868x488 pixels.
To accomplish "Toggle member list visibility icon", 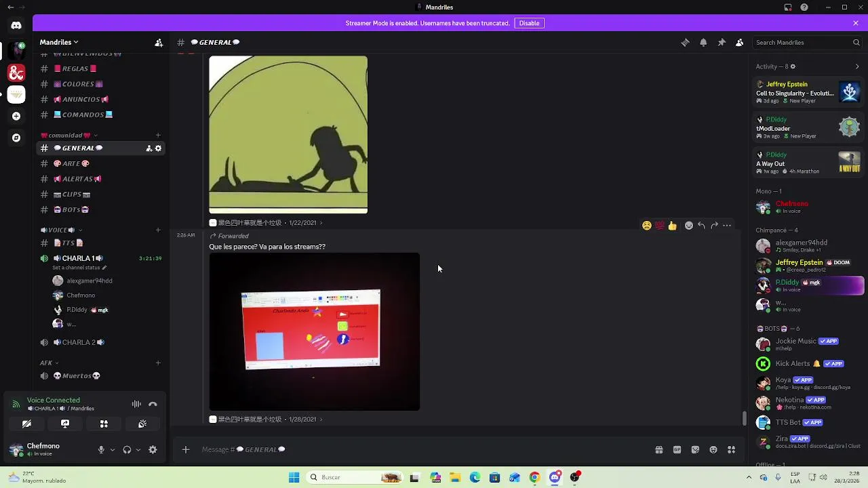I will (740, 42).
